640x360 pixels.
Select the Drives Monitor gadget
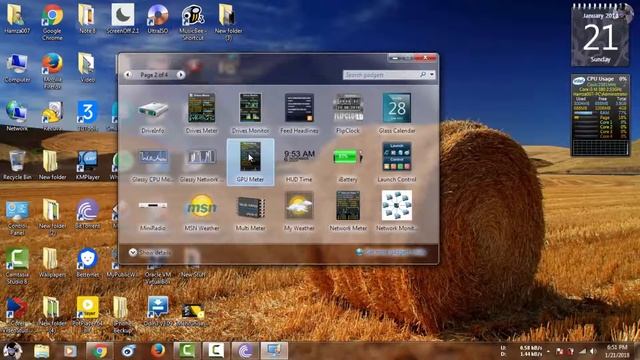(250, 113)
